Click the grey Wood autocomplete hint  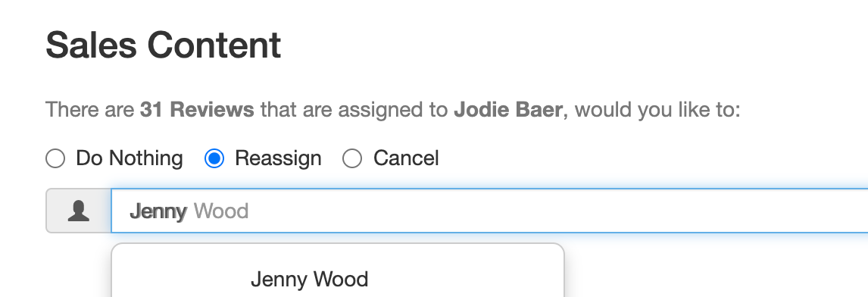coord(221,211)
